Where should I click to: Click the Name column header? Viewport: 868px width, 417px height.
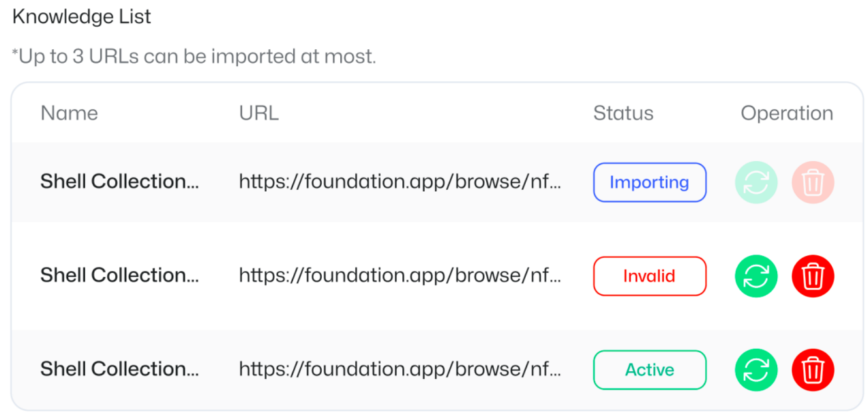coord(69,113)
